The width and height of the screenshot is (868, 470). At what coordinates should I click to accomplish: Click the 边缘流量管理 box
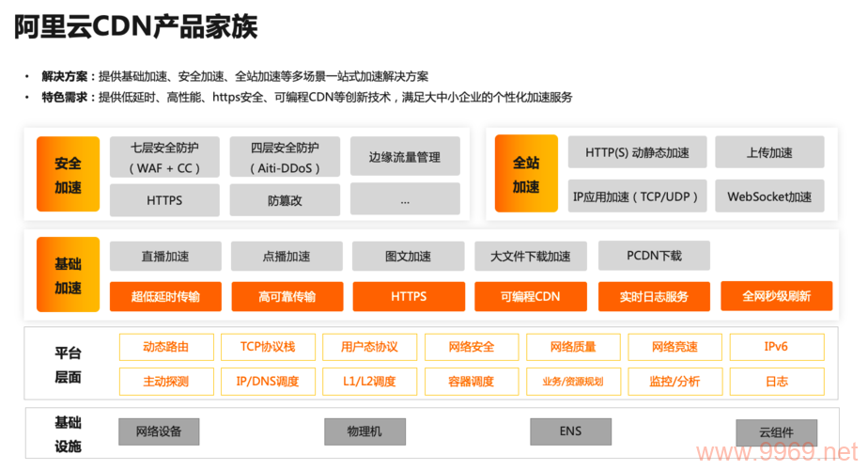[405, 157]
